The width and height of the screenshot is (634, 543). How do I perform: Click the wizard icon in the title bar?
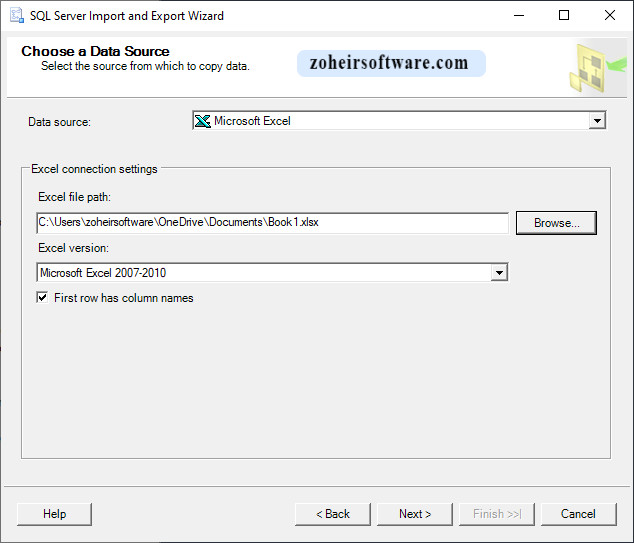click(17, 15)
